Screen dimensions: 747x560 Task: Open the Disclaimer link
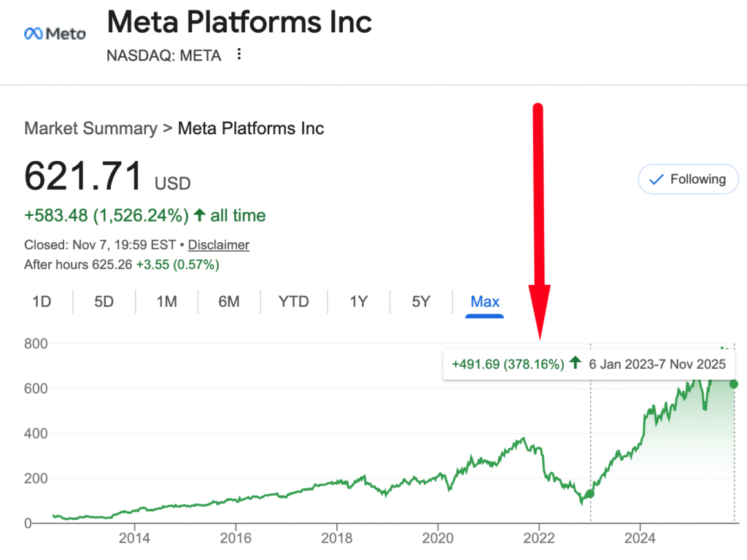click(218, 245)
